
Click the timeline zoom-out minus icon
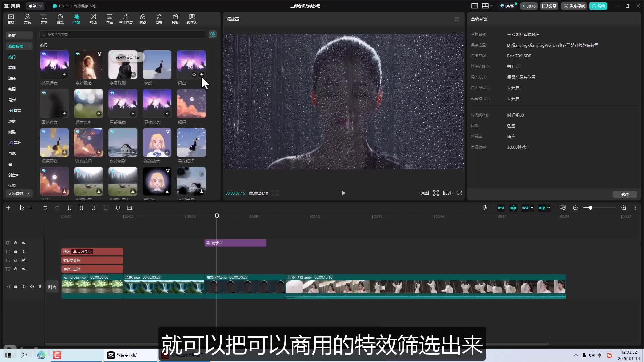tap(575, 208)
